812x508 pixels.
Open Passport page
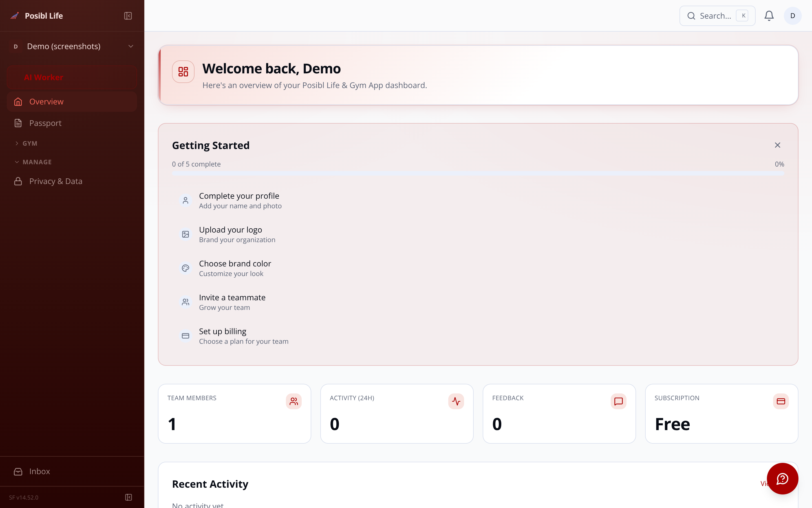click(x=72, y=123)
